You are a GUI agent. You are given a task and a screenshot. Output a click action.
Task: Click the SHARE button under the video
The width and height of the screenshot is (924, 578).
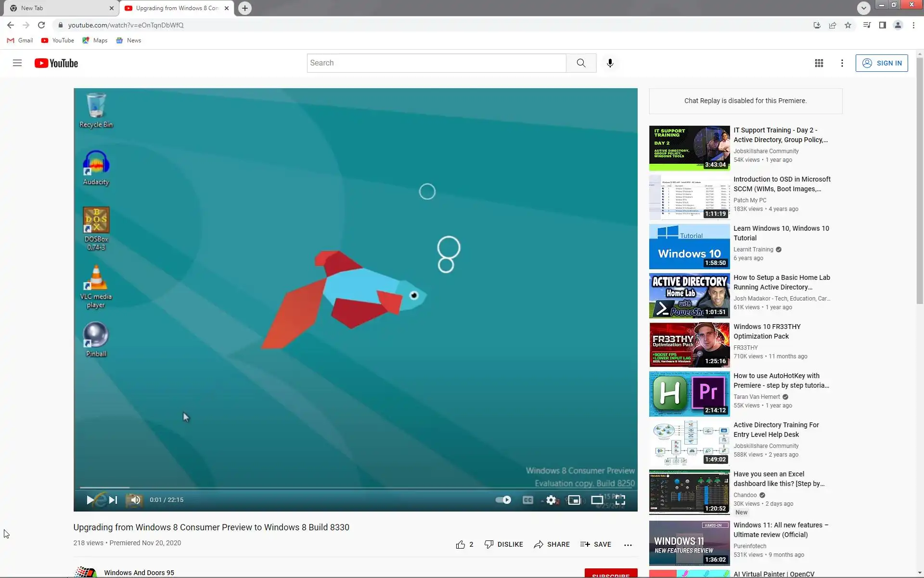click(x=552, y=544)
